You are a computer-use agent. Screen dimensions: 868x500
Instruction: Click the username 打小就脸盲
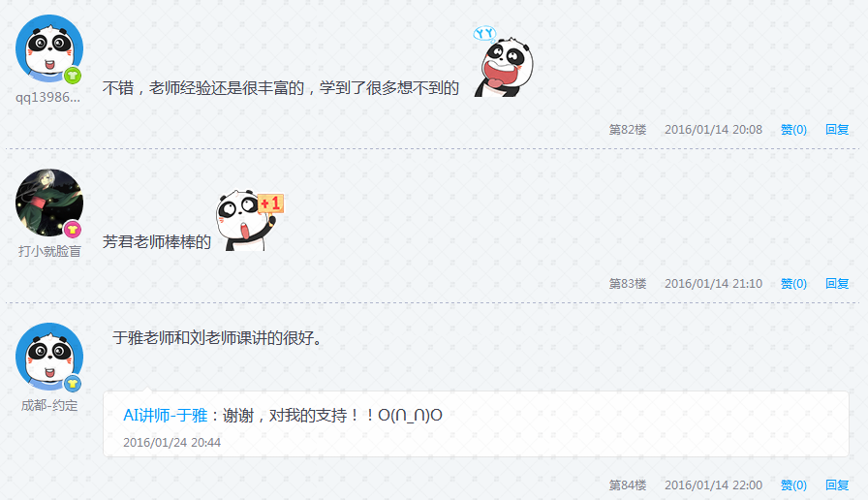[49, 251]
